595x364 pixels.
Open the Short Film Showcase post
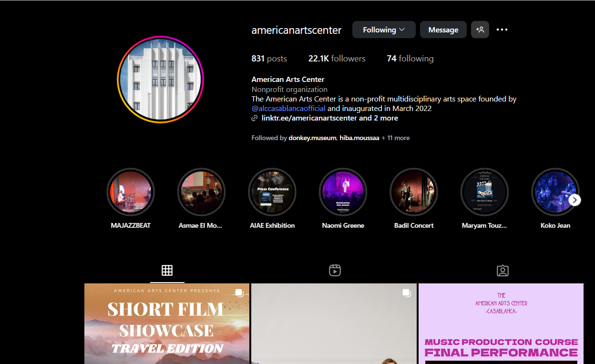[167, 324]
